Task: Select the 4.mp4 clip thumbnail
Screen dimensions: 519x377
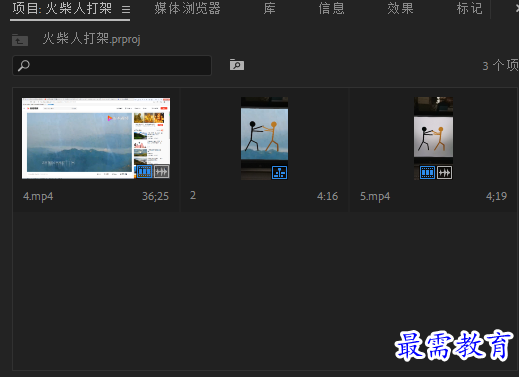Action: pos(96,138)
